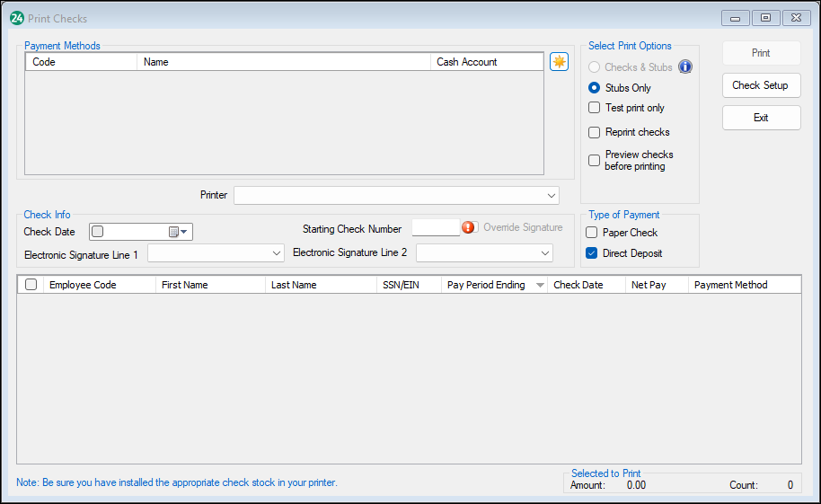
Task: Open Electronic Signature Line 1 dropdown
Action: [277, 254]
